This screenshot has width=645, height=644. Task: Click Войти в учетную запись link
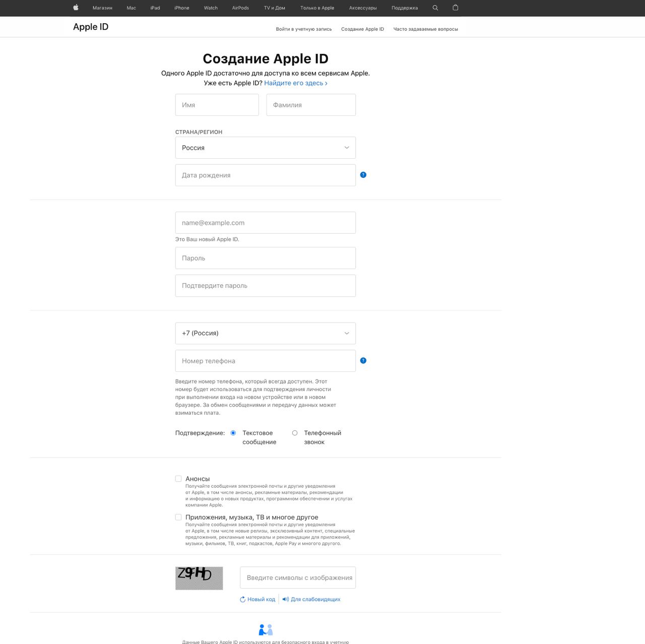point(304,29)
